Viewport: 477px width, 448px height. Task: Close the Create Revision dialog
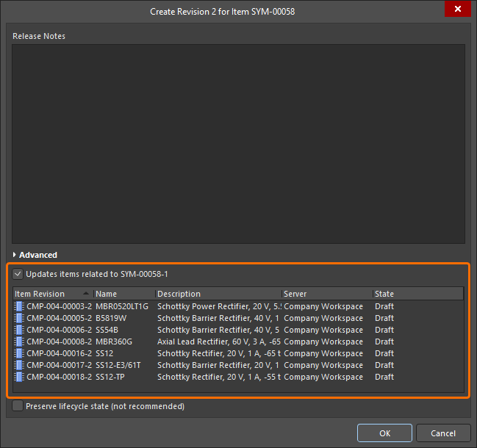point(458,9)
